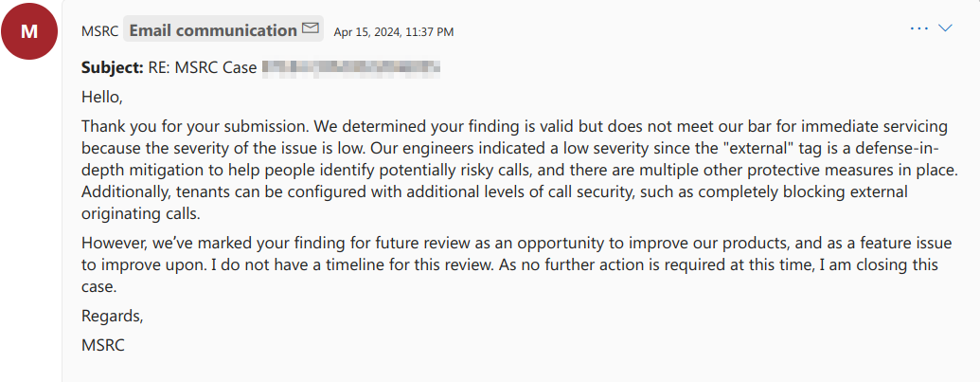Click the bold Subject label
Screen dimensions: 980x382
pyautogui.click(x=113, y=68)
